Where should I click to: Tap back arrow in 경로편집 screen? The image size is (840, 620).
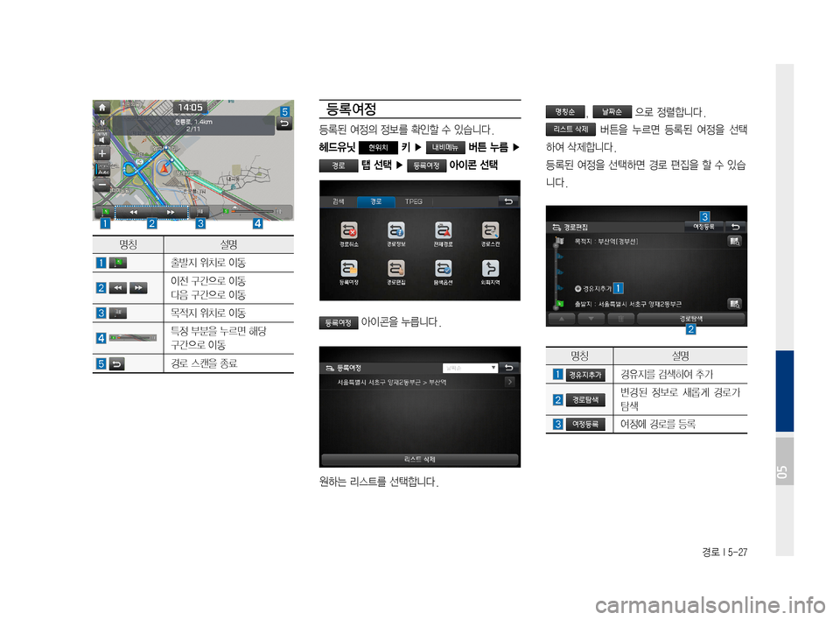click(x=735, y=227)
